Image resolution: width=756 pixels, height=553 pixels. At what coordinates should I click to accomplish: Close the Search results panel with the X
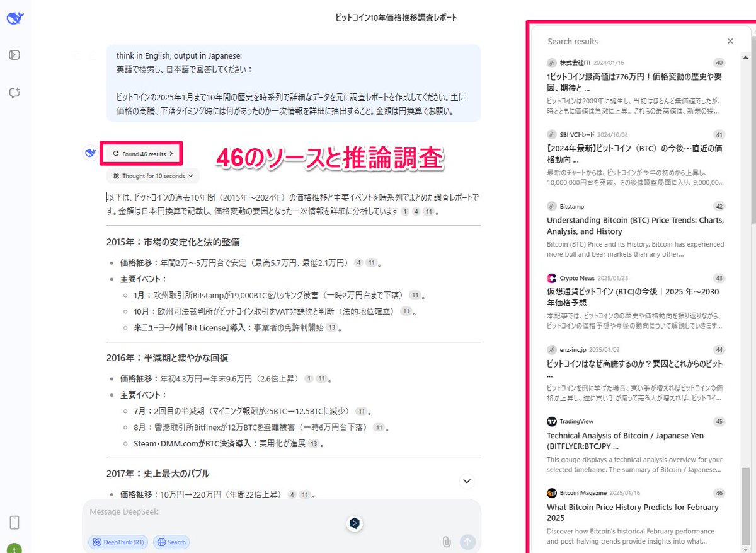coord(730,41)
